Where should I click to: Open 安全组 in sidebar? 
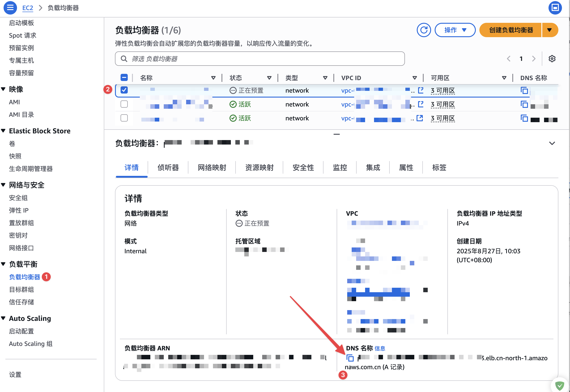[x=18, y=198]
